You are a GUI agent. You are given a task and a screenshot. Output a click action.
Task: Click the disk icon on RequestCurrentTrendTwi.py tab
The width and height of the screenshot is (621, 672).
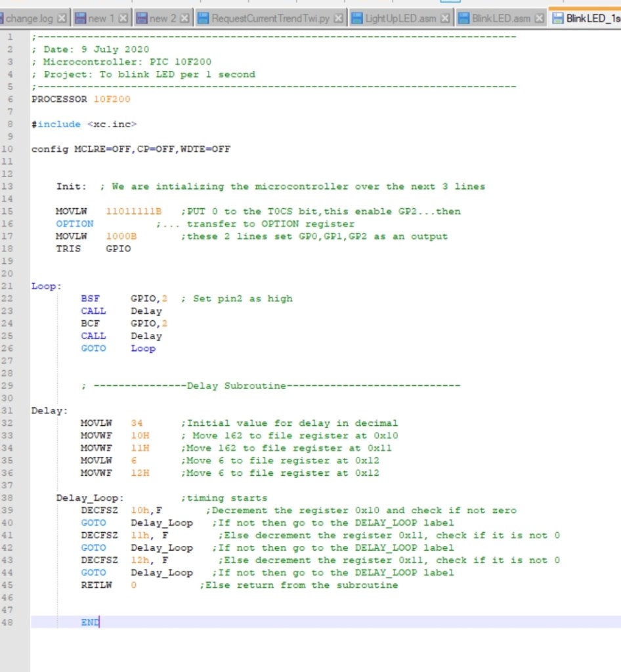203,18
